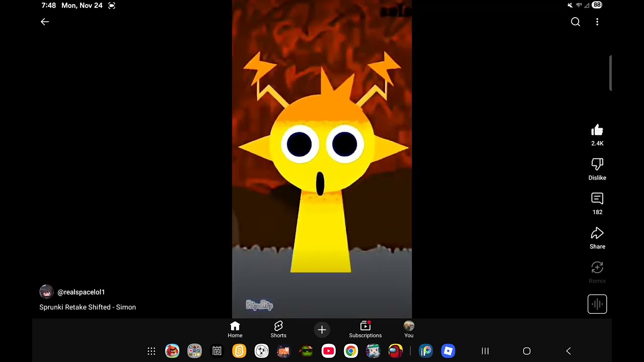This screenshot has width=644, height=362.
Task: Switch to the Shorts tab
Action: [x=278, y=330]
